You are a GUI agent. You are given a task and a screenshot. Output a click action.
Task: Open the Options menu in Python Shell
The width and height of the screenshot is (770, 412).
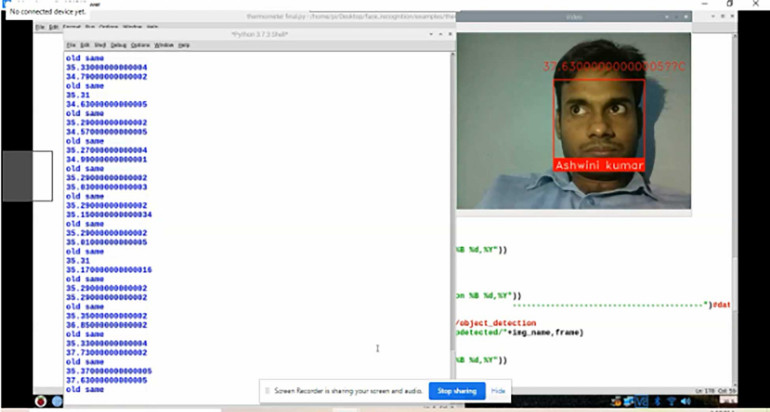coord(141,45)
